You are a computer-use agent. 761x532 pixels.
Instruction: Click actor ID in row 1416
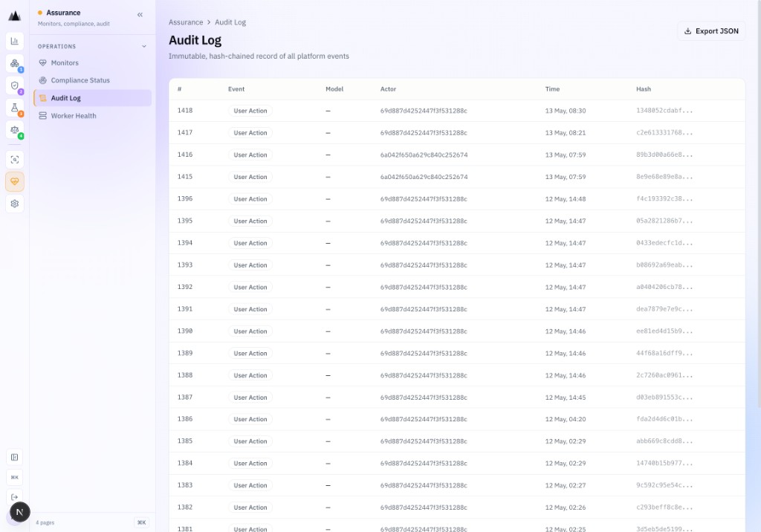(x=424, y=155)
